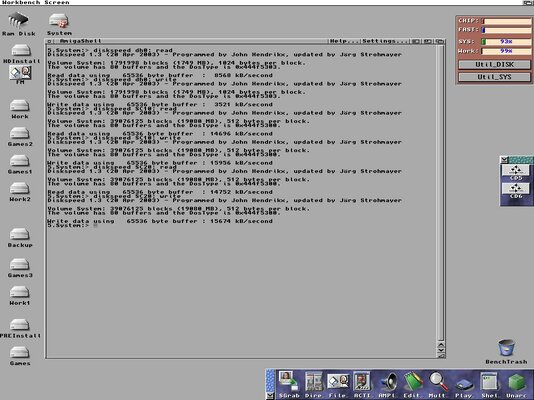This screenshot has height=400, width=534.
Task: Click the AmigaShell window title bar
Action: [191, 41]
